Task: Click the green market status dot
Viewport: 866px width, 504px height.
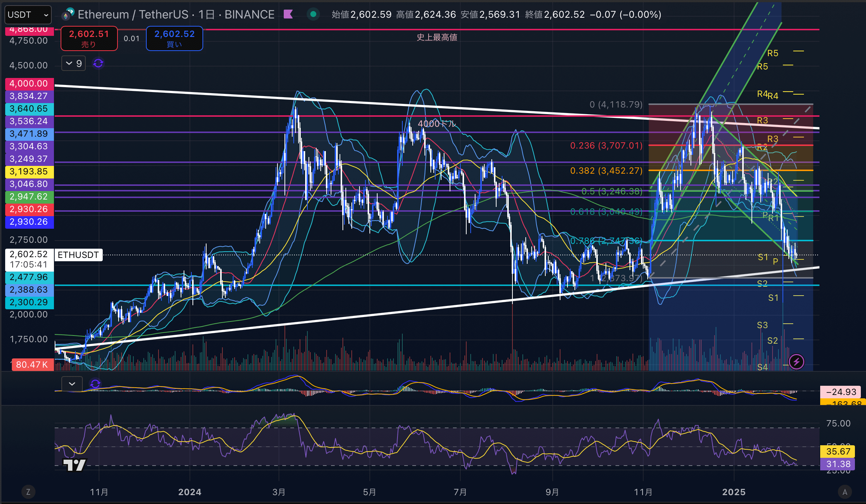Action: [313, 14]
